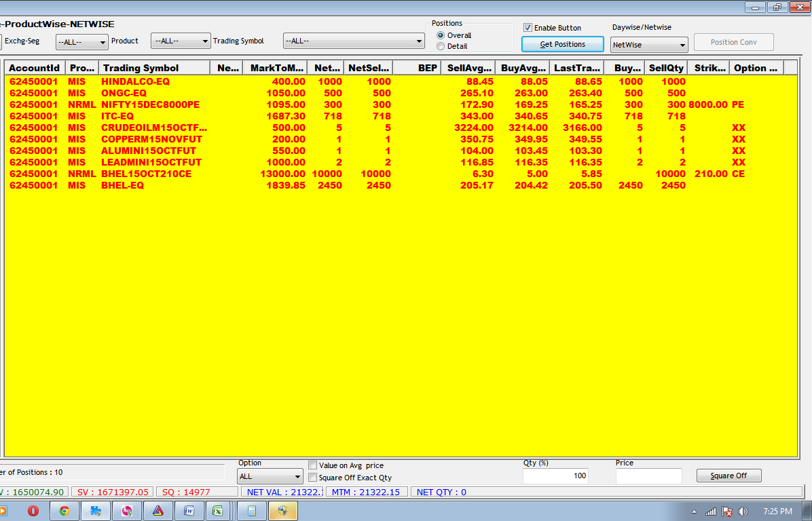Screen dimensions: 812x521
Task: Click the Get Positions button
Action: (562, 44)
